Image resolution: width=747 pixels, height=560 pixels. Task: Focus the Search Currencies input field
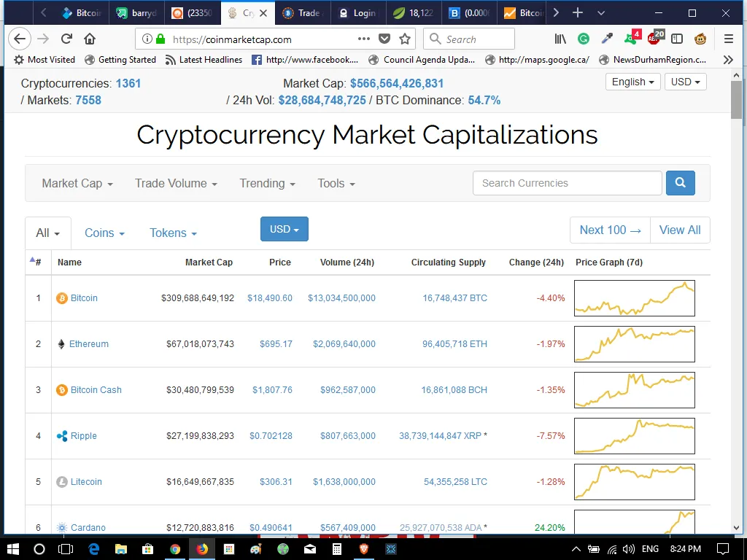(567, 183)
